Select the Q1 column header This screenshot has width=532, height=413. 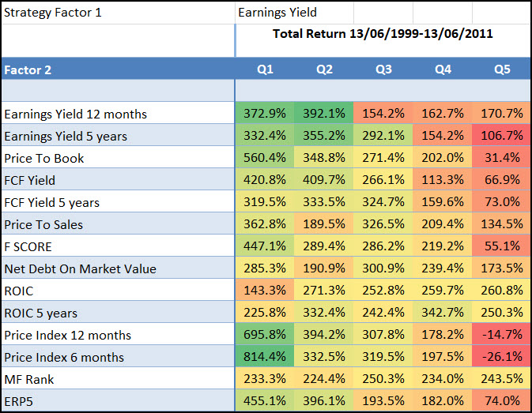pos(265,69)
